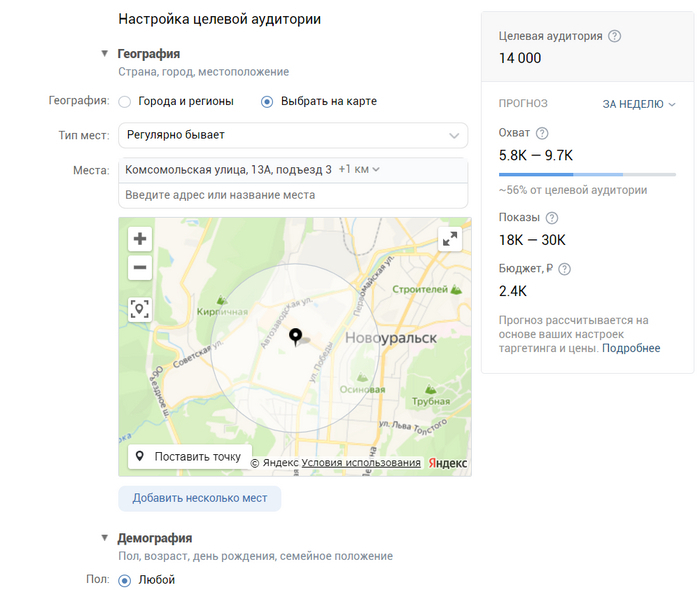Open the За неделю forecast period dropdown

[639, 104]
